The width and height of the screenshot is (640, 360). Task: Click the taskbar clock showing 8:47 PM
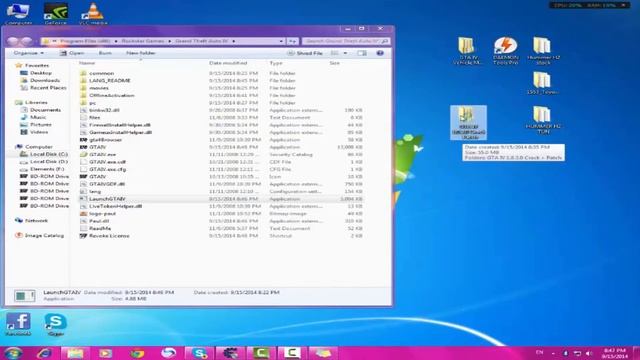coord(615,353)
